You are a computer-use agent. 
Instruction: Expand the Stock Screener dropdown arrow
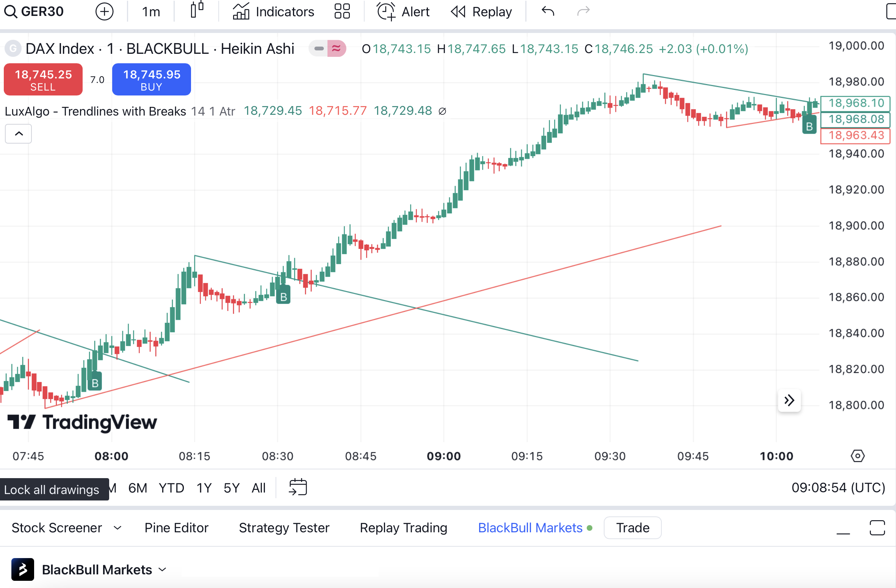118,528
